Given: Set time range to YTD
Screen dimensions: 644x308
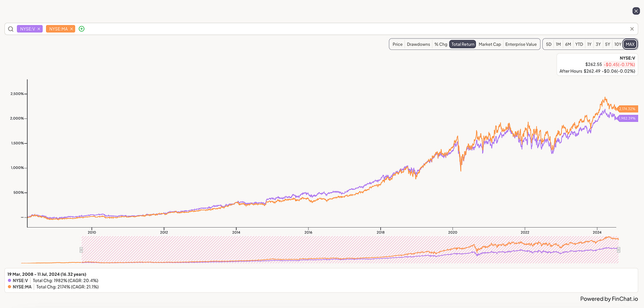Looking at the screenshot, I should [579, 44].
